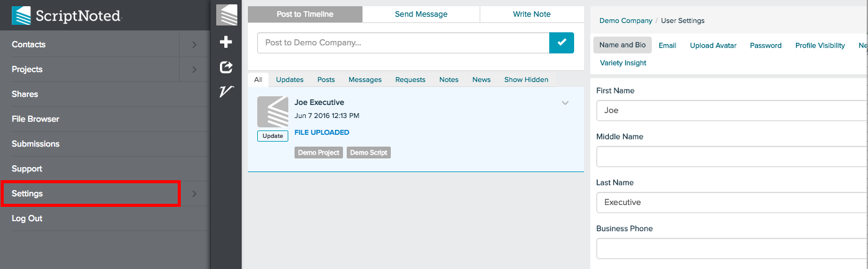Open the Email settings tab
This screenshot has width=868, height=269.
click(667, 45)
